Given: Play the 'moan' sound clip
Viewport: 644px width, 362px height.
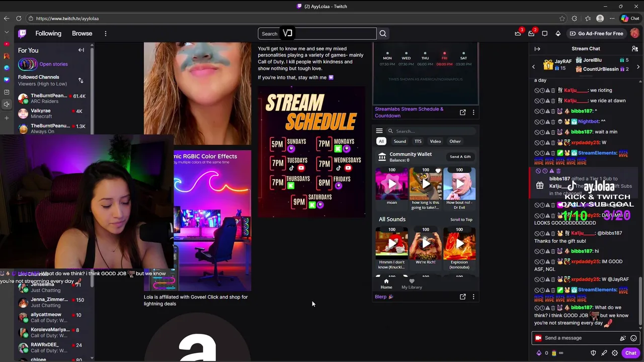Looking at the screenshot, I should pos(392,184).
